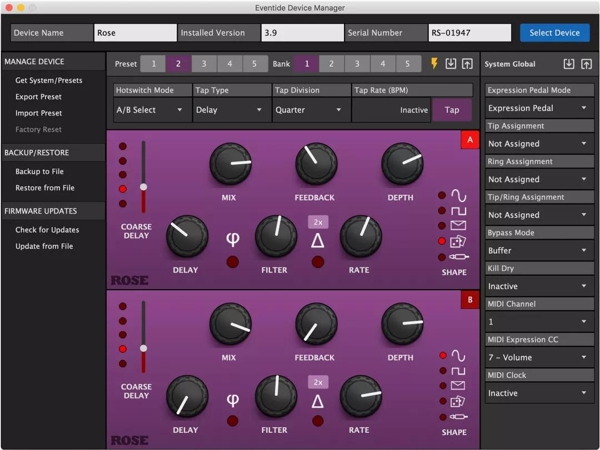Select the sine wave shape in panel A
Viewport: 600px width, 450px height.
458,195
